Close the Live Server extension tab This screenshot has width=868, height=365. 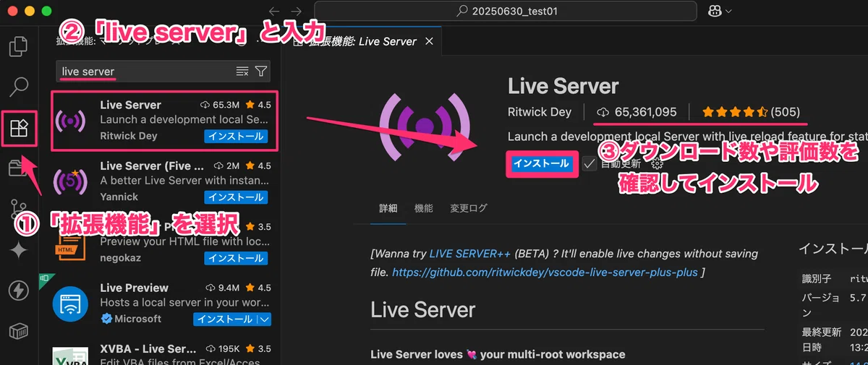(429, 41)
